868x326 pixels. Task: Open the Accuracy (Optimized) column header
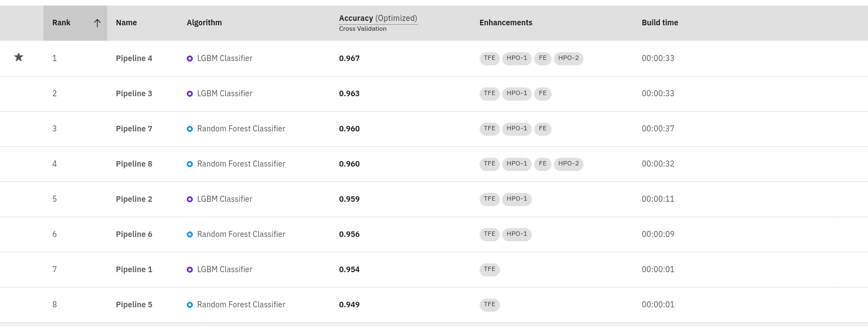378,18
